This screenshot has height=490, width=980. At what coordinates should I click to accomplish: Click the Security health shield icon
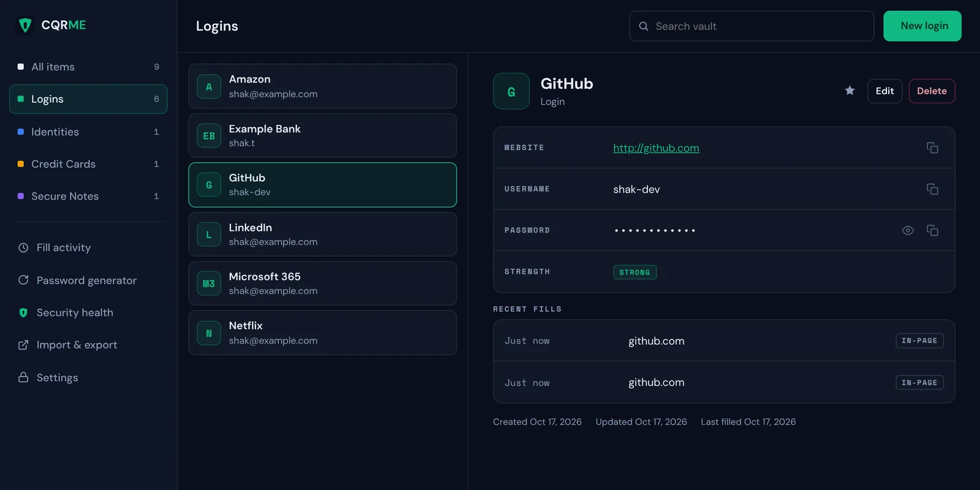tap(23, 312)
